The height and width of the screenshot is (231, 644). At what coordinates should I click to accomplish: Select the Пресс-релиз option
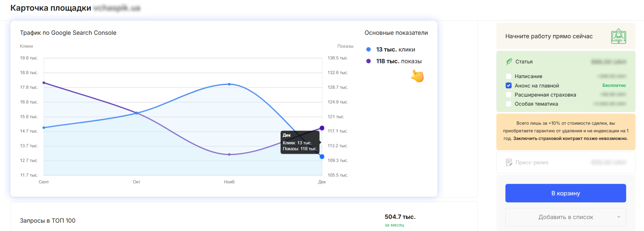point(566,162)
